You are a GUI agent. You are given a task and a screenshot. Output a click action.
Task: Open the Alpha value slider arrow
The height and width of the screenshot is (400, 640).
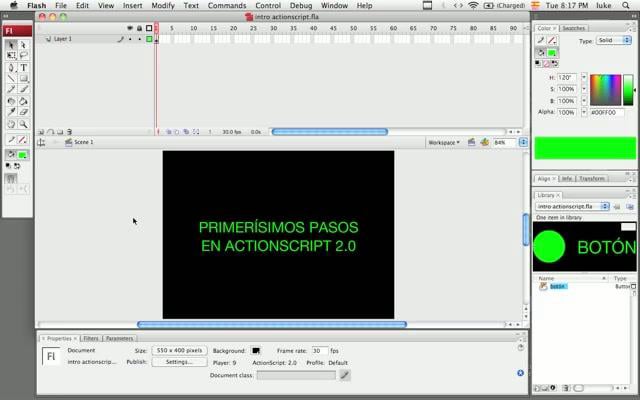tap(584, 112)
